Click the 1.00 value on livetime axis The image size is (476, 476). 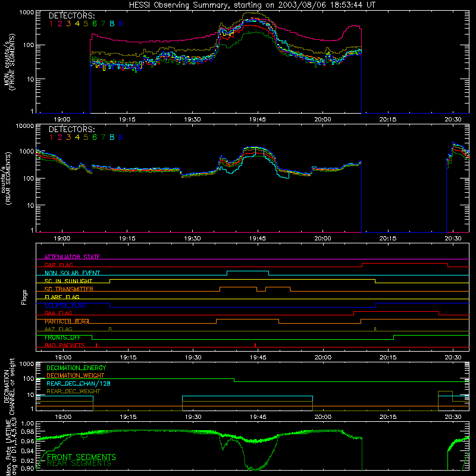[27, 424]
